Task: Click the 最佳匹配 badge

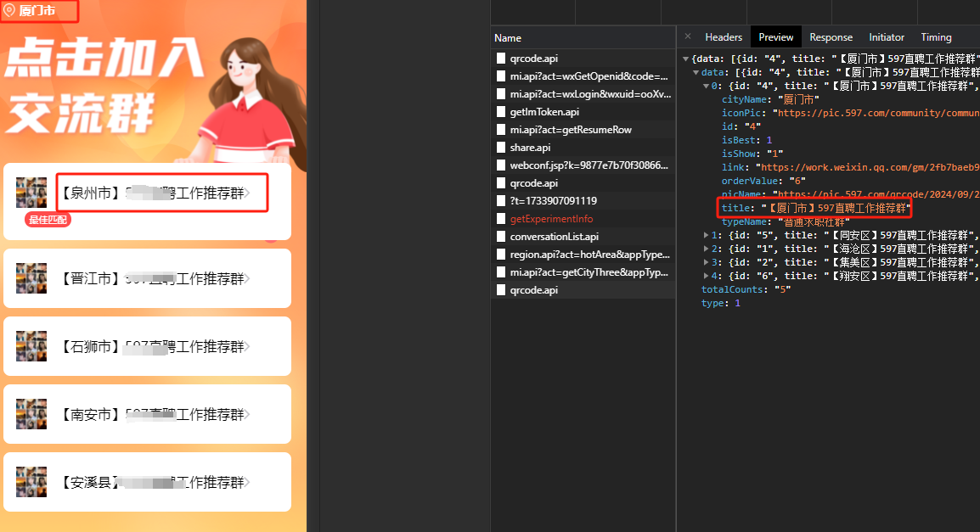Action: click(x=48, y=220)
